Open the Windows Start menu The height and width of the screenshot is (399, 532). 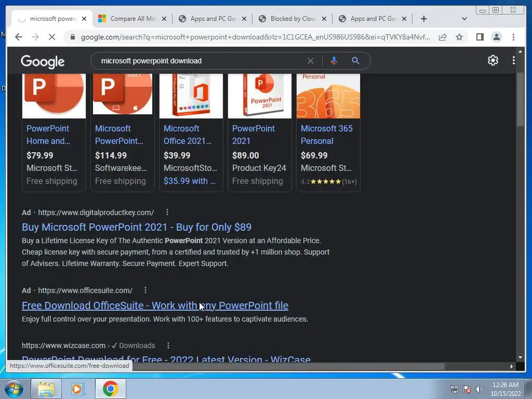14,389
